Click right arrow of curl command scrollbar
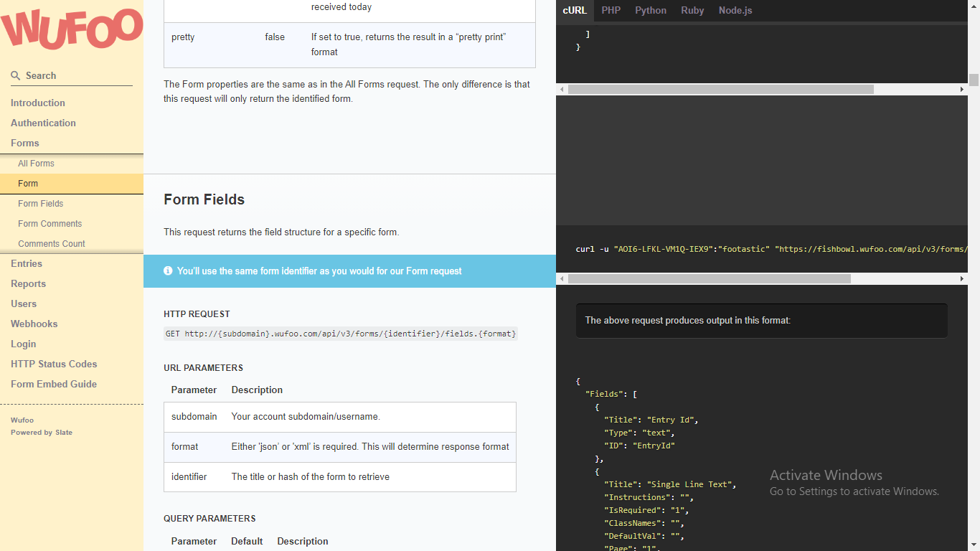Image resolution: width=980 pixels, height=551 pixels. point(962,278)
